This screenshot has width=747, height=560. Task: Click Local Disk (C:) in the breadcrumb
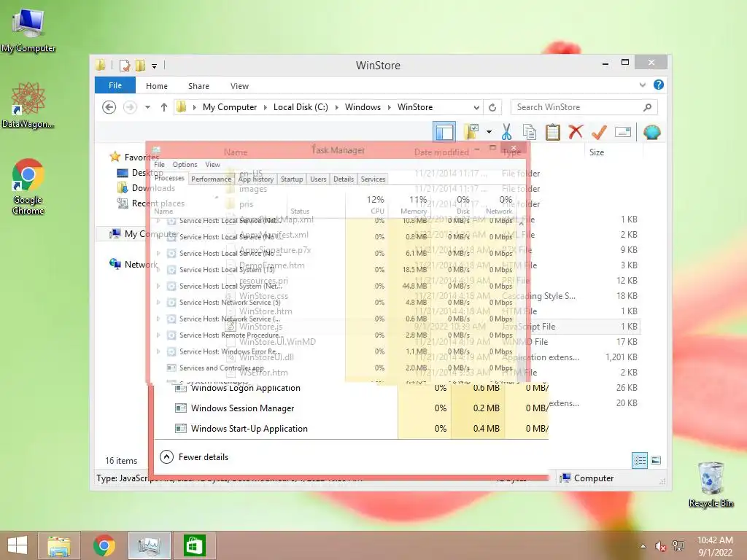click(301, 107)
